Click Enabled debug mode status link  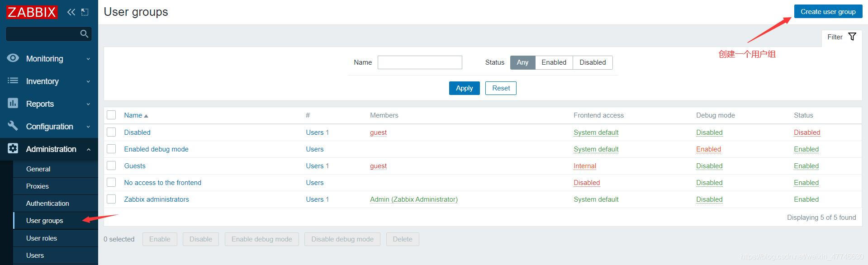pyautogui.click(x=708, y=149)
